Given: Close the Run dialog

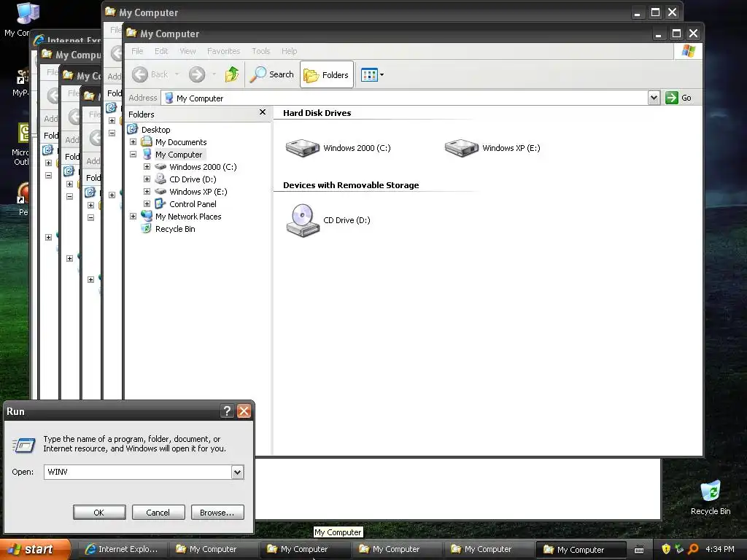Looking at the screenshot, I should (x=244, y=411).
